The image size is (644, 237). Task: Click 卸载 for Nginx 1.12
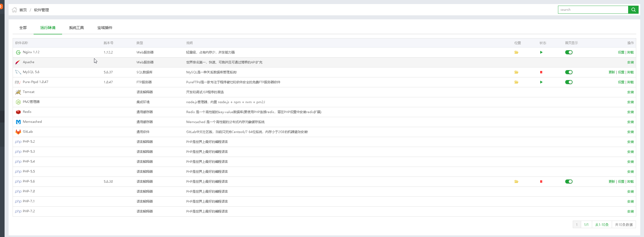click(630, 52)
